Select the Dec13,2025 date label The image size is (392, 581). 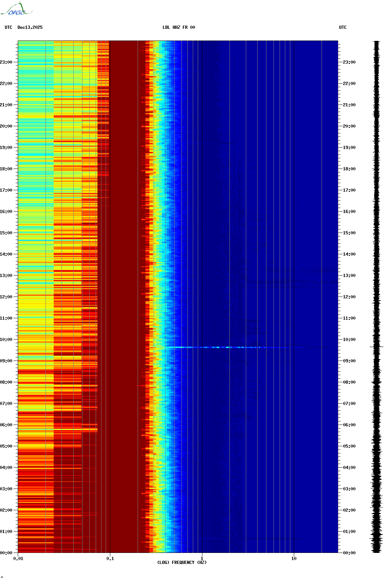(x=30, y=27)
